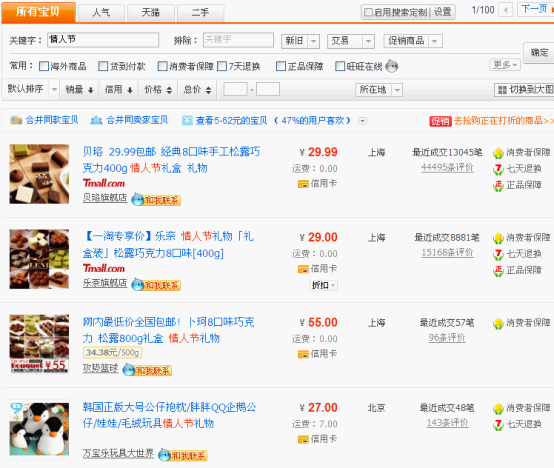Open the 促销商品 dropdown
The width and height of the screenshot is (554, 468).
click(x=413, y=41)
